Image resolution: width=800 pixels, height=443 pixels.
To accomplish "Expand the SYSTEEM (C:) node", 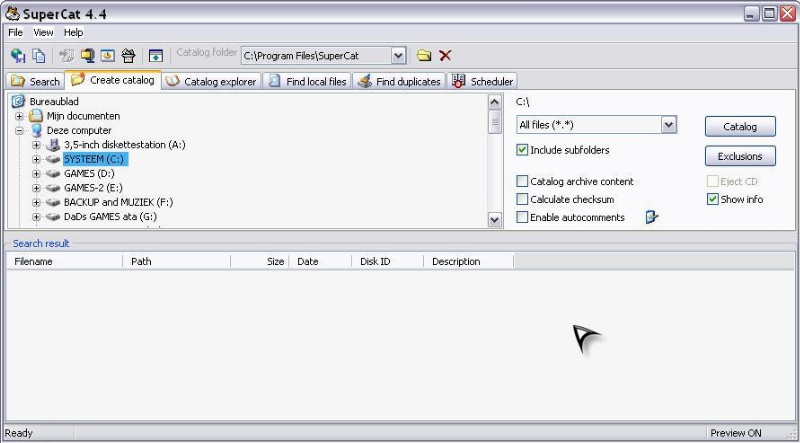I will pos(36,159).
